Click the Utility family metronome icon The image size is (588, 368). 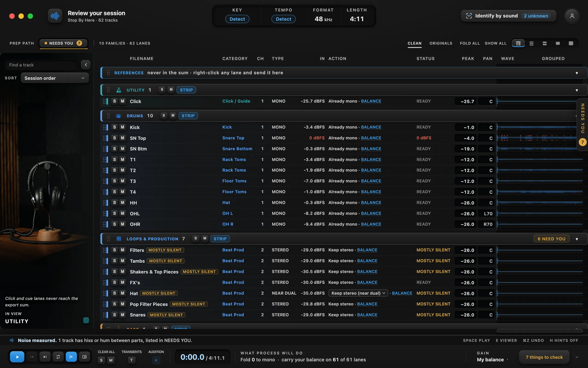[x=119, y=90]
